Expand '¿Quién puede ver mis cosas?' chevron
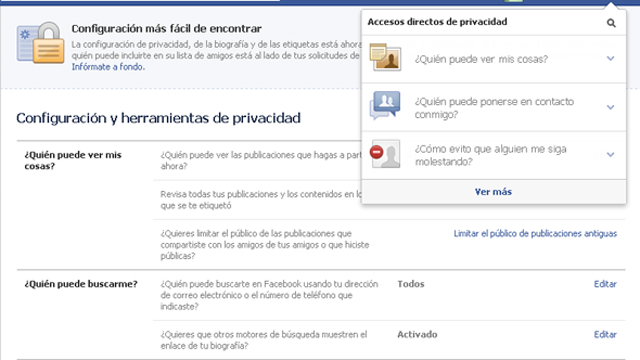 610,59
